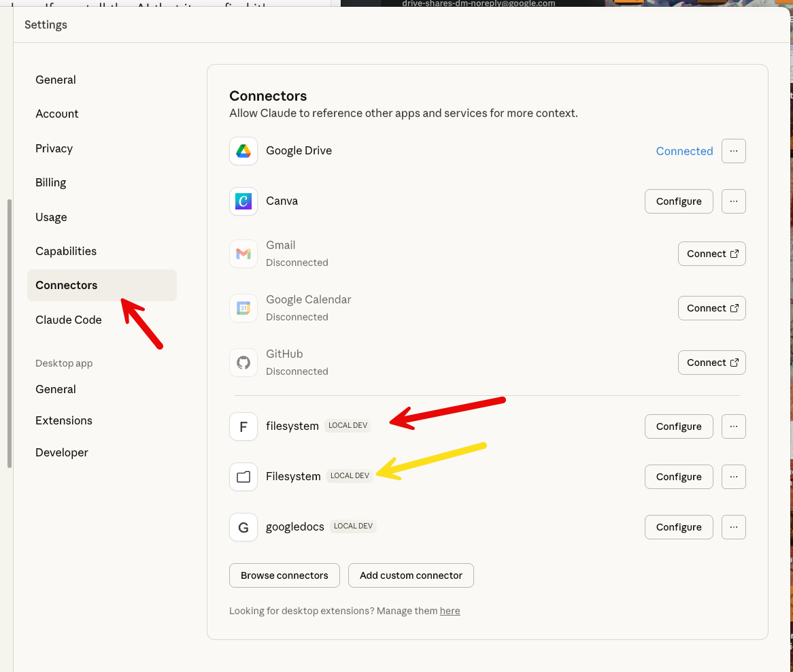Click the Canva logo icon
Image resolution: width=793 pixels, height=672 pixels.
pos(243,201)
